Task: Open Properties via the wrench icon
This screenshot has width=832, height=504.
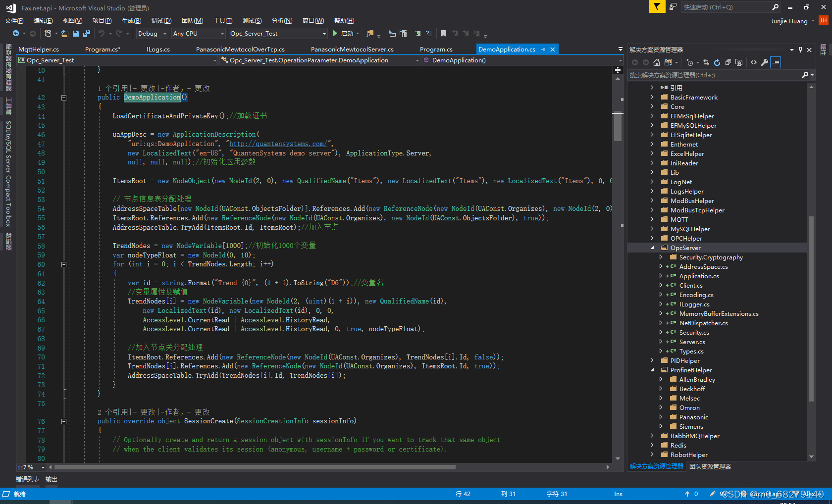Action: (x=765, y=62)
